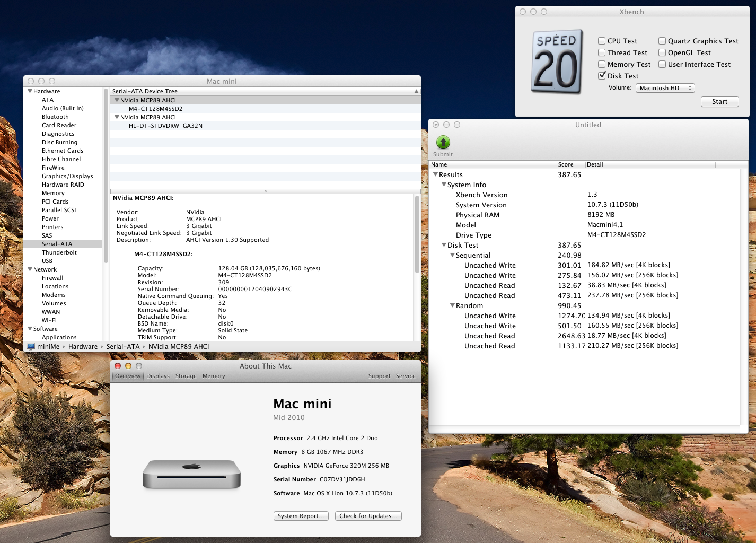
Task: Select Thunderbolt in the sidebar
Action: pos(59,252)
